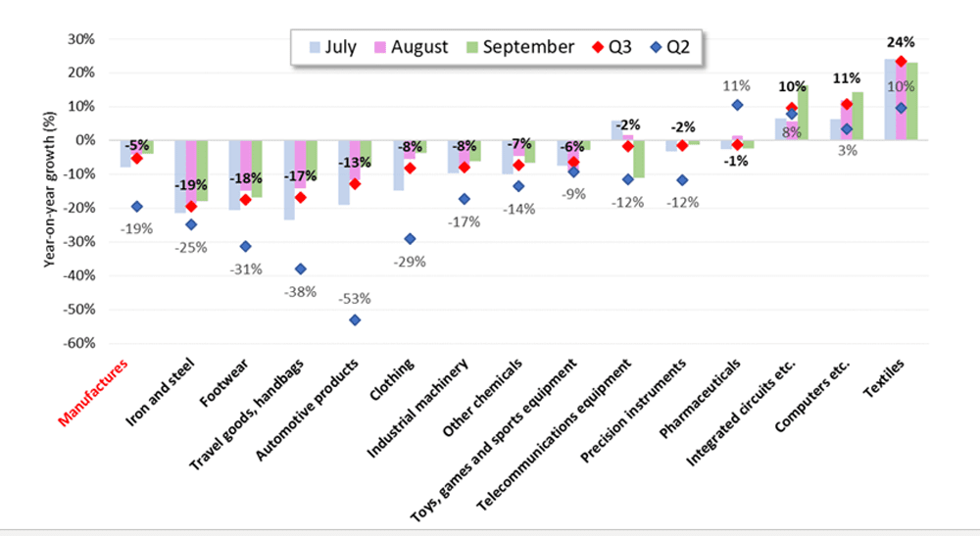Click the Textiles category label

pos(884,378)
